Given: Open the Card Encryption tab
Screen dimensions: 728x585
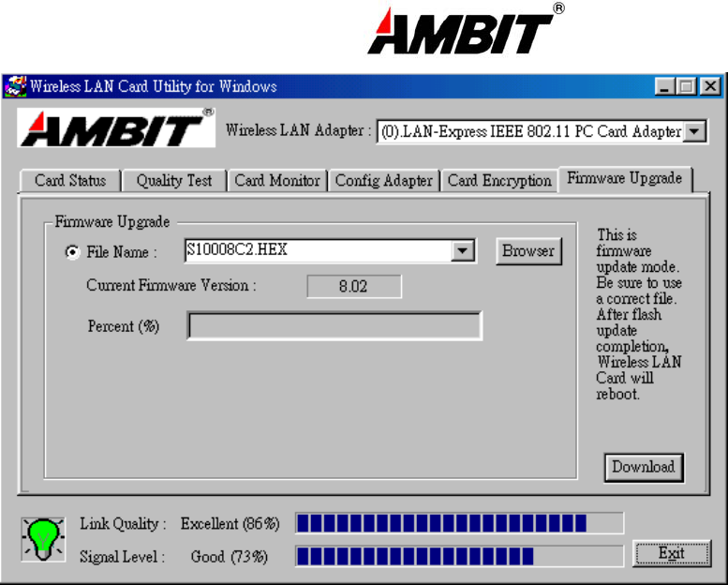Looking at the screenshot, I should pos(499,180).
